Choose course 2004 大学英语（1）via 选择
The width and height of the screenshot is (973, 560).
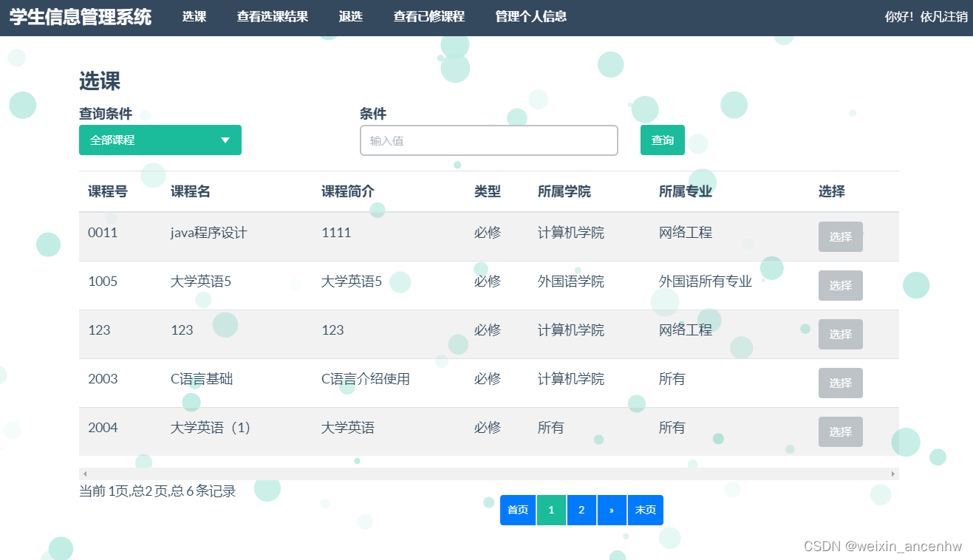[x=840, y=431]
